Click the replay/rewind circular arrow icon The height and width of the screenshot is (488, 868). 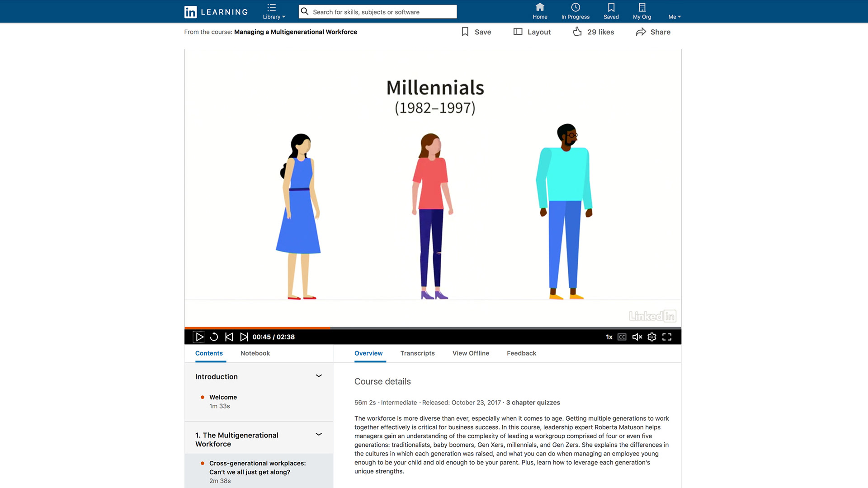(214, 337)
